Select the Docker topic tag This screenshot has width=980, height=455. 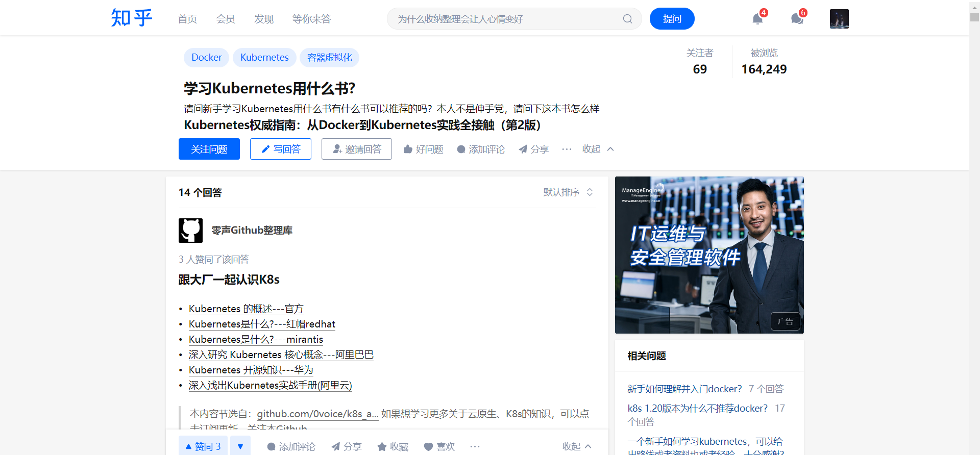click(206, 58)
